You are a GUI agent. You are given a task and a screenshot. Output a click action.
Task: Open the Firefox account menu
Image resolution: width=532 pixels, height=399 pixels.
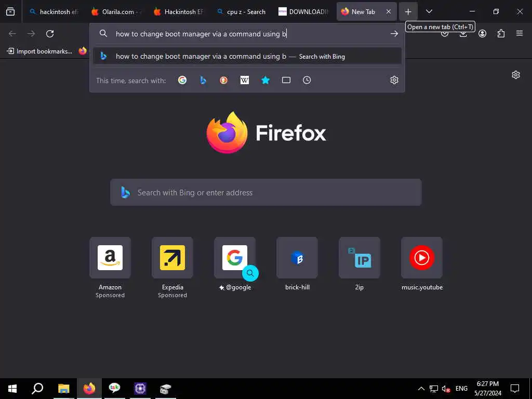(x=482, y=34)
